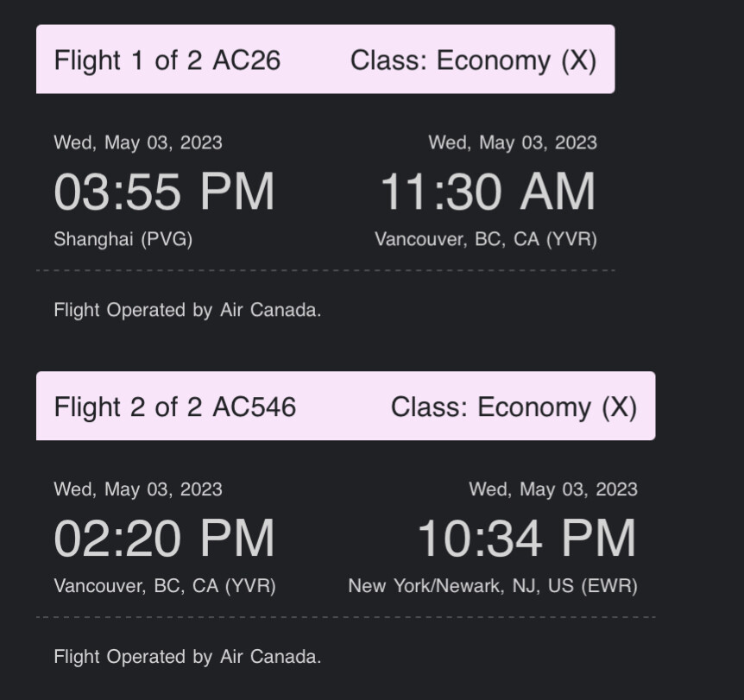Screen dimensions: 744x700
Task: Click the date above 11:30 AM
Action: coord(513,142)
